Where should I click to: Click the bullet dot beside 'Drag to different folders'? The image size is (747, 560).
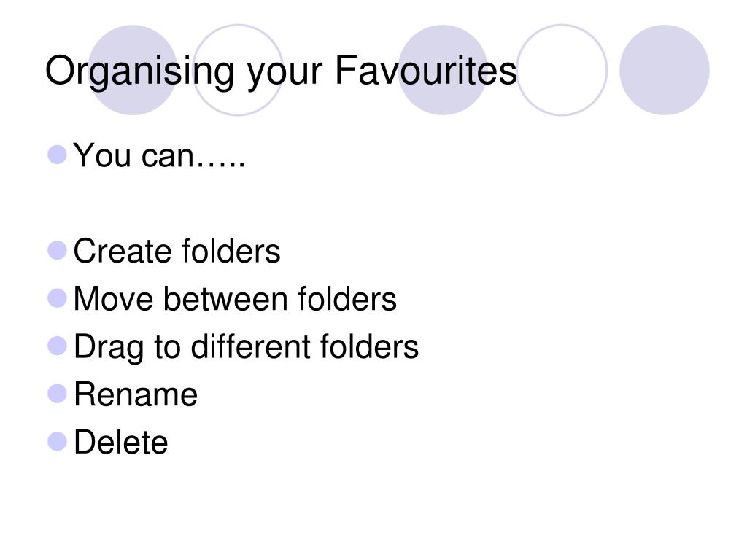coord(57,346)
